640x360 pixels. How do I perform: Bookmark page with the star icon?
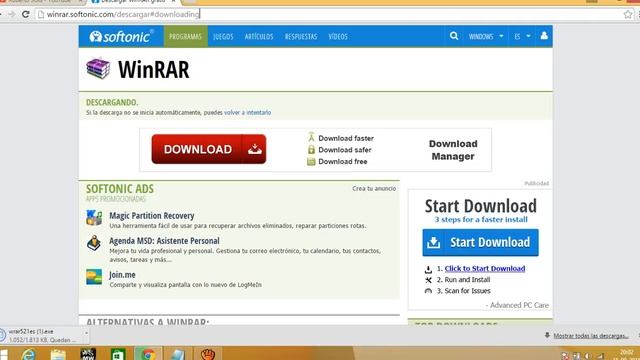pyautogui.click(x=628, y=14)
